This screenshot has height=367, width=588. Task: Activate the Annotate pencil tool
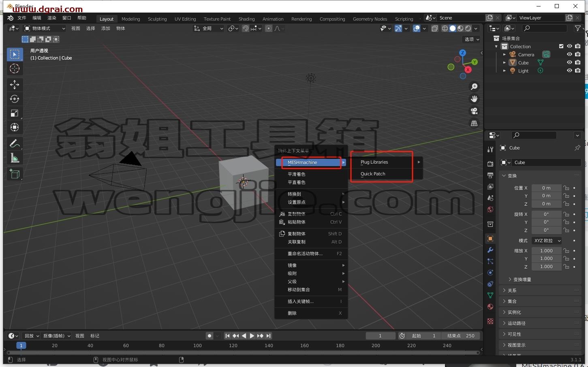click(x=15, y=144)
